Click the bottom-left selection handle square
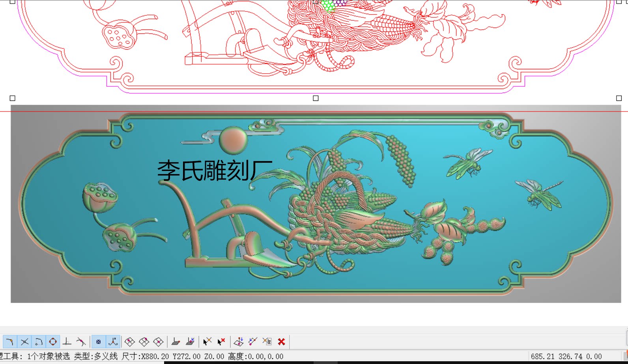628x364 pixels. [13, 98]
